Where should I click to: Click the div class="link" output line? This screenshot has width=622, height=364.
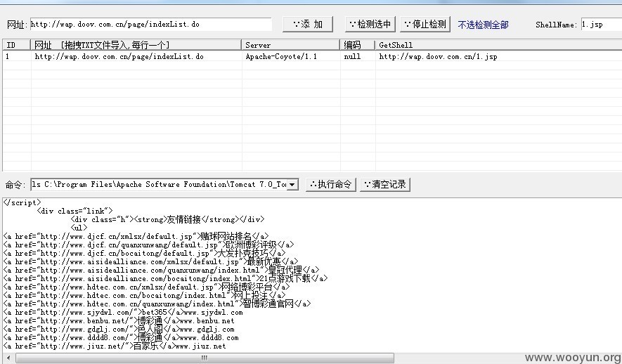(x=75, y=211)
